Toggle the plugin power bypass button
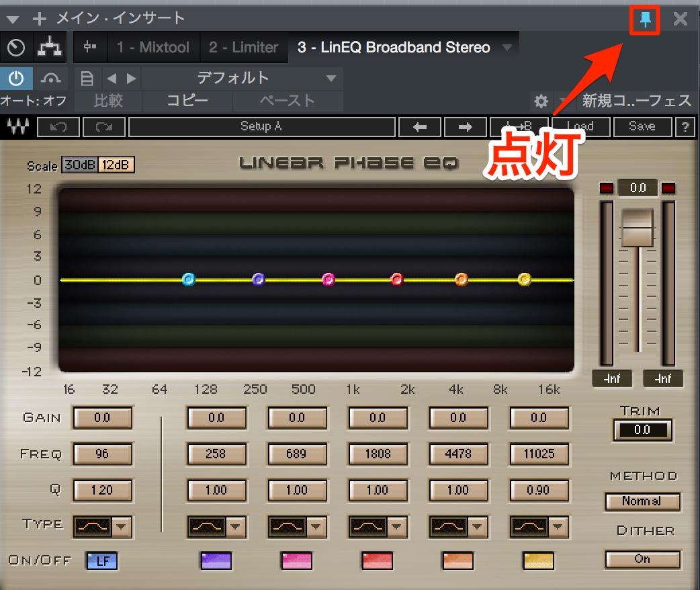Viewport: 700px width, 590px height. [16, 79]
